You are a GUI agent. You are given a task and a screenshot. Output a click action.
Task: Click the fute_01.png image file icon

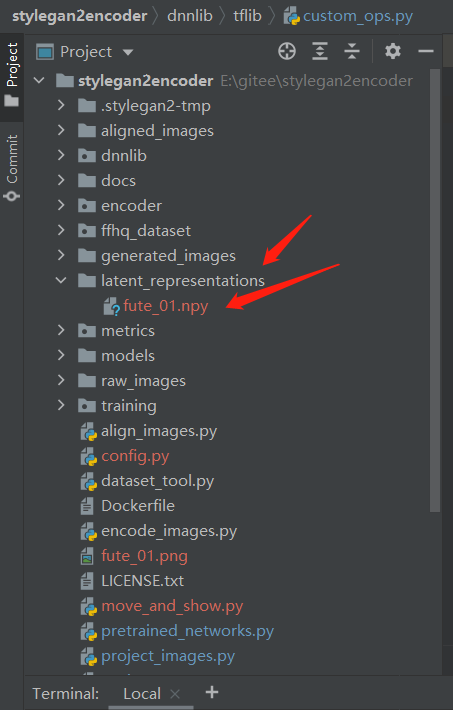(87, 556)
